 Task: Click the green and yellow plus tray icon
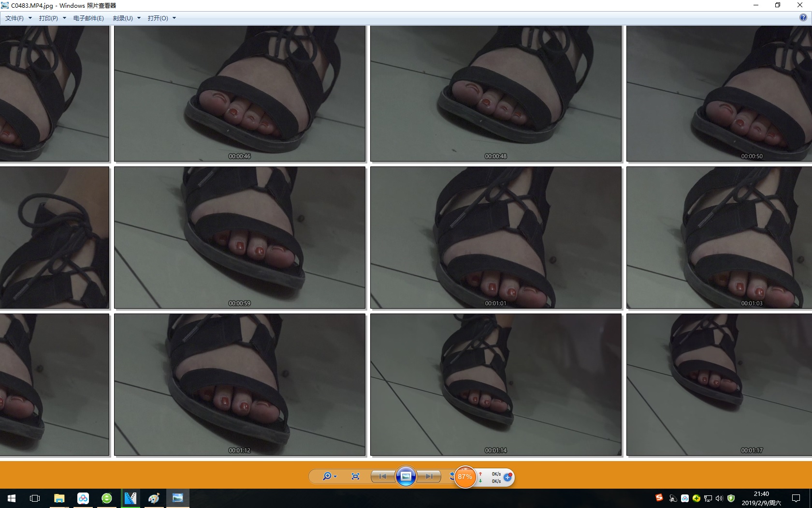tap(696, 498)
